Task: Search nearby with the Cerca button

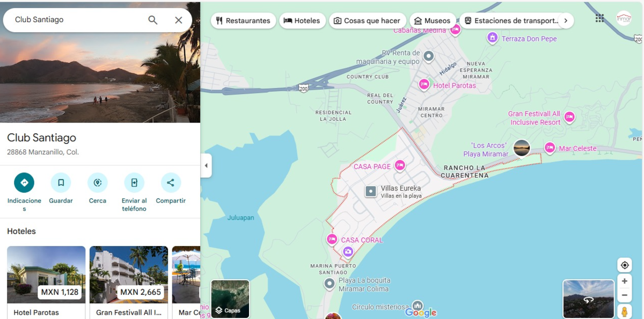Action: coord(97,183)
